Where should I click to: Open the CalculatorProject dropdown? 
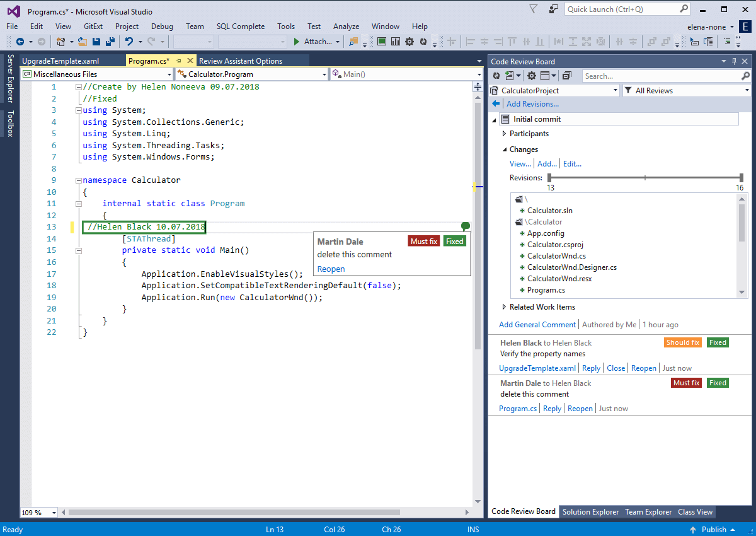616,91
